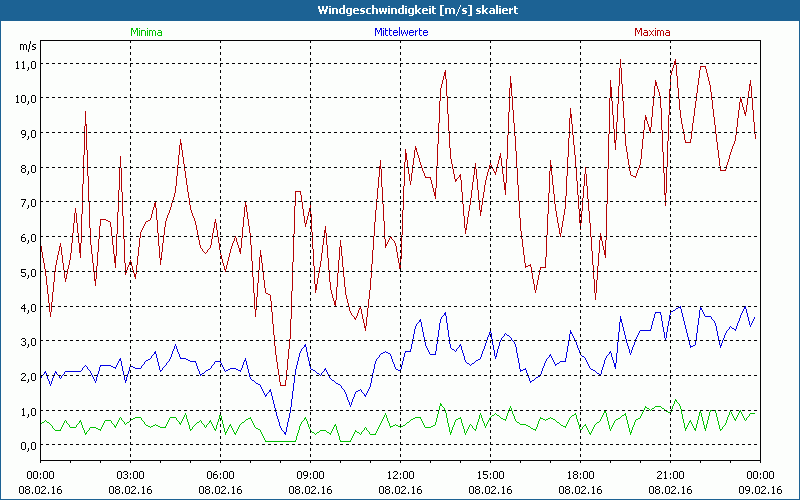Select the 06:00 time axis label
The height and width of the screenshot is (500, 800).
click(221, 475)
